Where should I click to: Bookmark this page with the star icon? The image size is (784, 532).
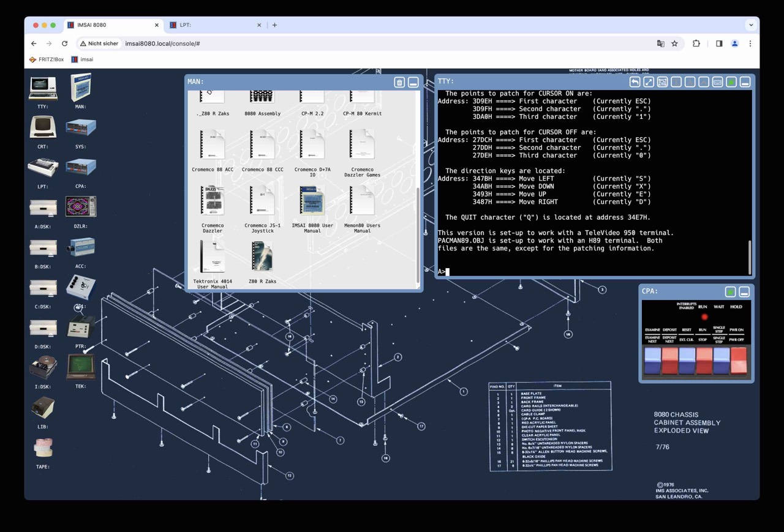point(675,43)
